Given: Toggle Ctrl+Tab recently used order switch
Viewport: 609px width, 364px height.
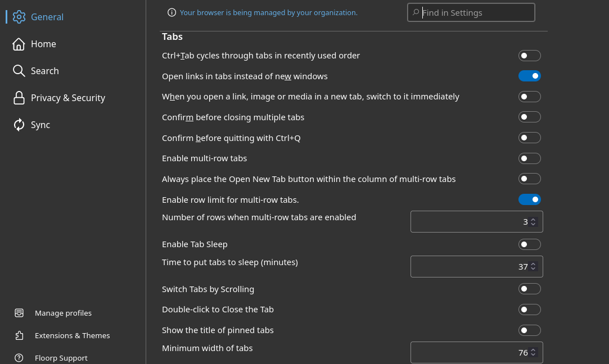Looking at the screenshot, I should coord(529,56).
